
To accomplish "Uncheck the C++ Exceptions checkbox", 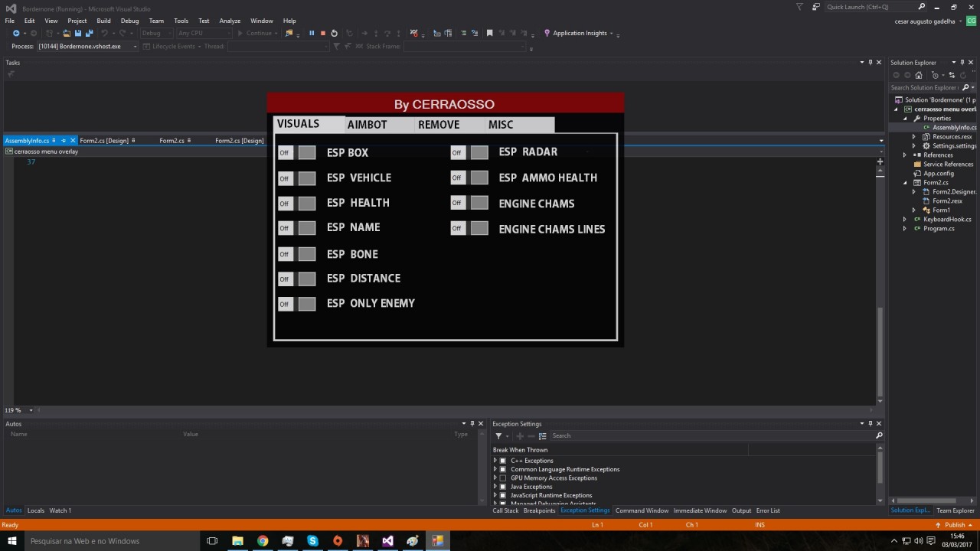I will pos(503,461).
